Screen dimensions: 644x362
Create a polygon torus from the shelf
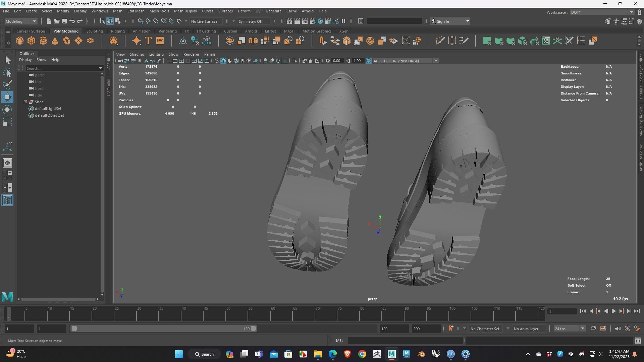click(66, 41)
